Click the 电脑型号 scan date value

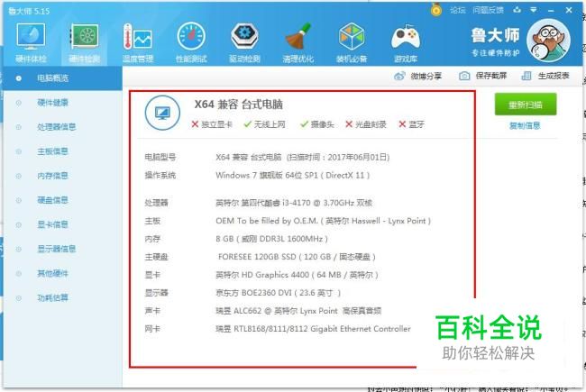click(x=302, y=158)
